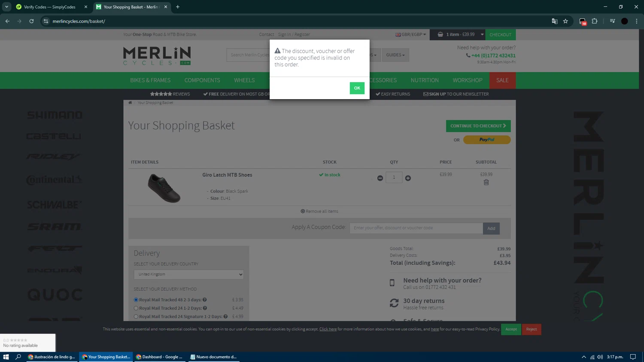Select Royal Mail Tracked 24 Signature option
This screenshot has width=644, height=362.
coord(136,317)
